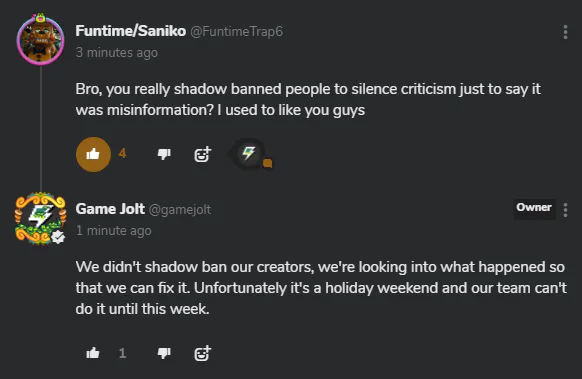Viewport: 582px width, 379px height.
Task: Unlike Funtime/Saniko's comment via the orange thumbs-up
Action: (x=93, y=154)
